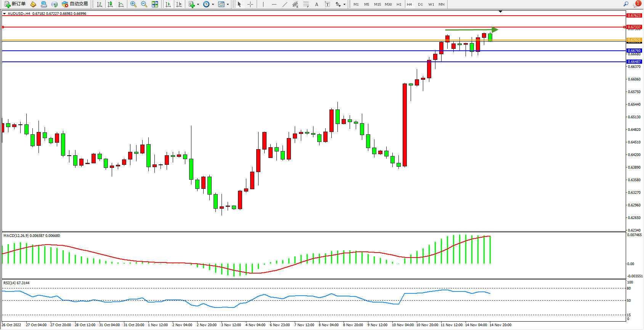
Task: Select the crosshair tool
Action: tap(250, 4)
